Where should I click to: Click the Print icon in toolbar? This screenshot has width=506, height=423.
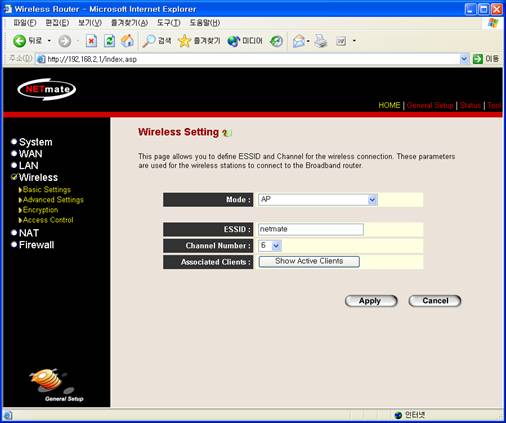(321, 41)
